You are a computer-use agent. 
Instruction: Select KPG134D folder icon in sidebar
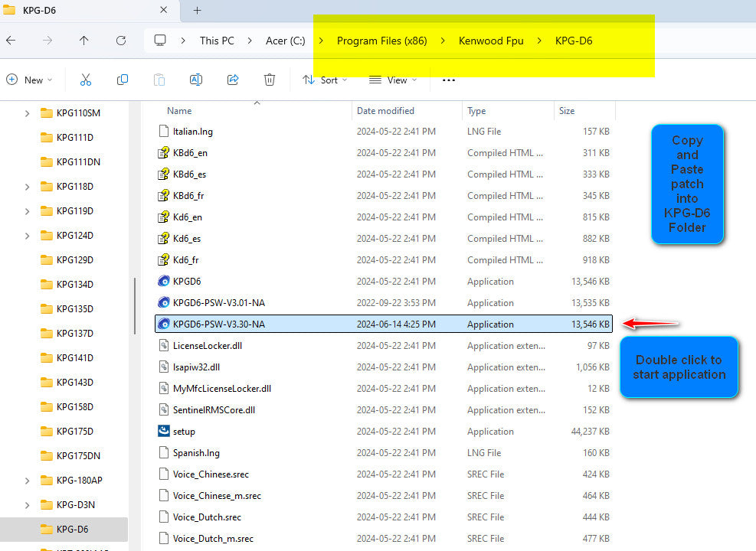[x=46, y=284]
